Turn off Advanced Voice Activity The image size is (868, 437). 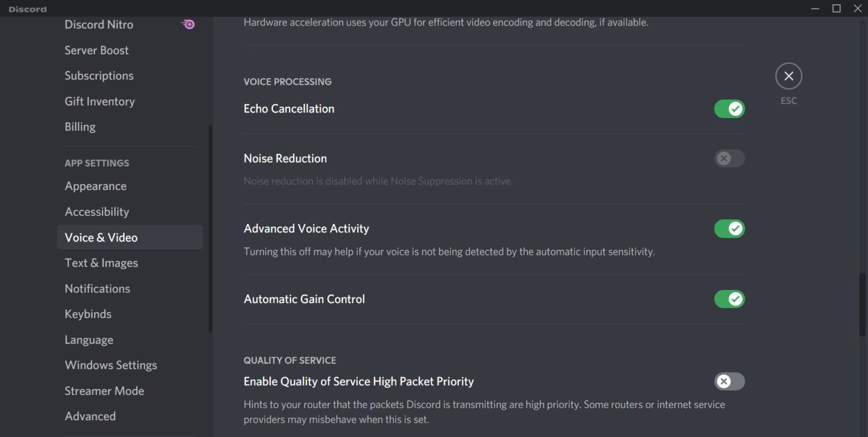coord(729,228)
